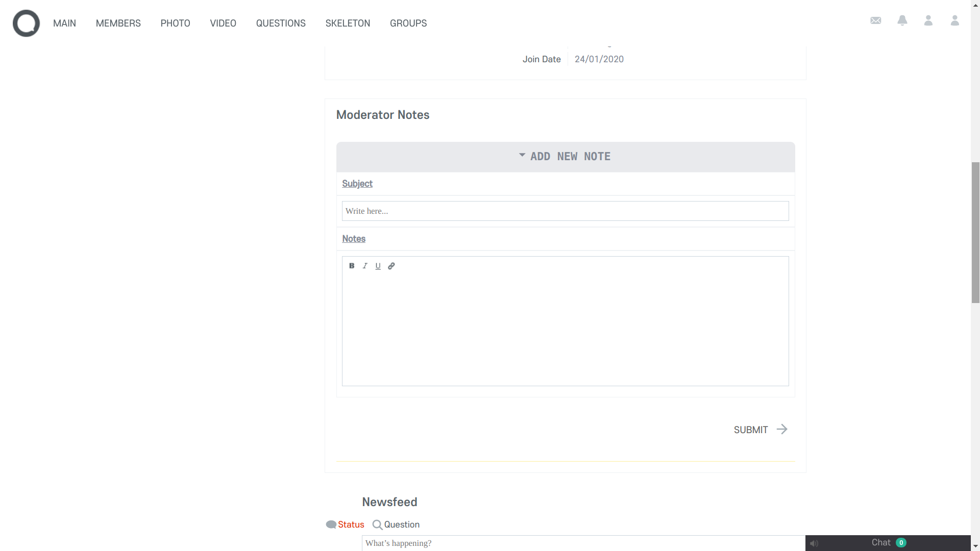This screenshot has height=551, width=980.
Task: Toggle underline formatting in Notes editor
Action: pyautogui.click(x=378, y=266)
